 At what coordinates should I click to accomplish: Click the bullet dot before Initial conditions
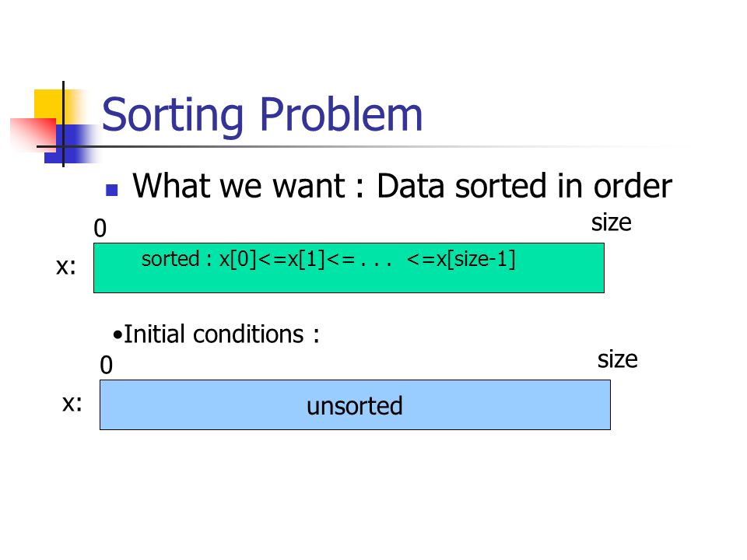[x=117, y=335]
